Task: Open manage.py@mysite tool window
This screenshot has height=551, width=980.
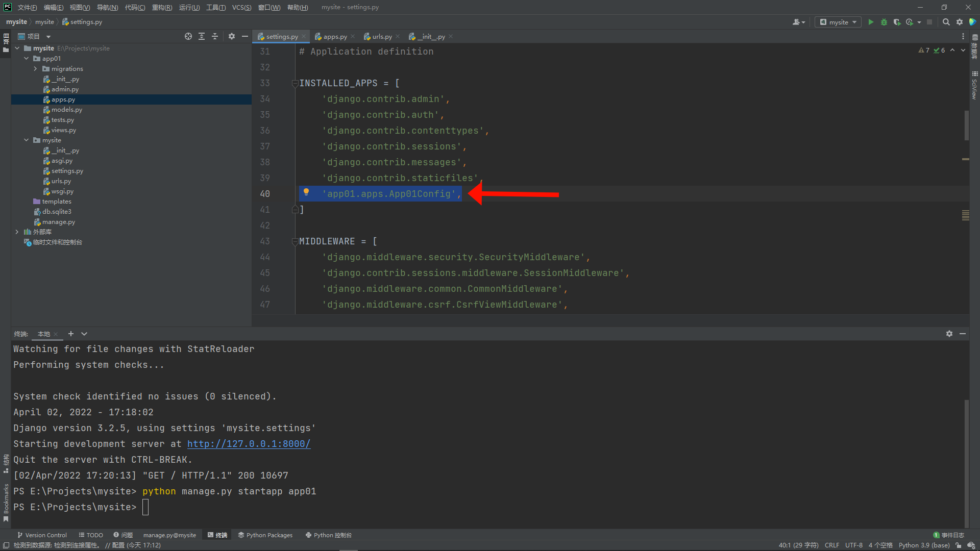Action: pyautogui.click(x=169, y=535)
